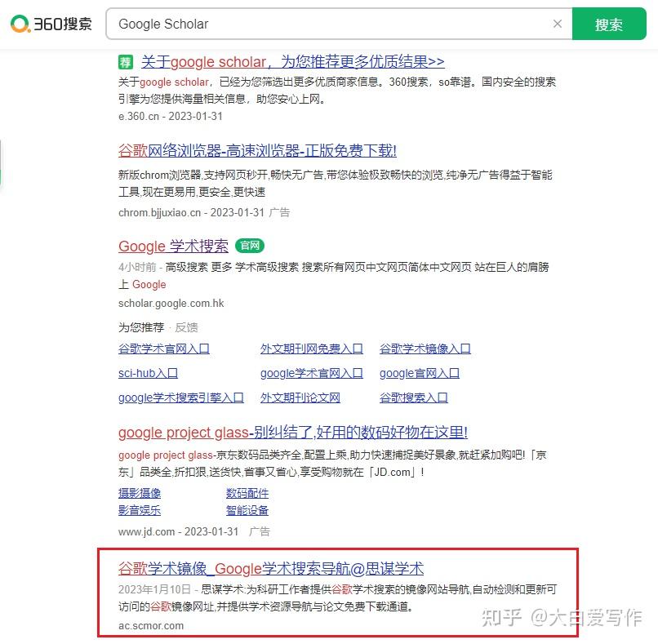This screenshot has width=658, height=644.
Task: Open 谷歌学术官网入口 suggestion
Action: coord(163,349)
